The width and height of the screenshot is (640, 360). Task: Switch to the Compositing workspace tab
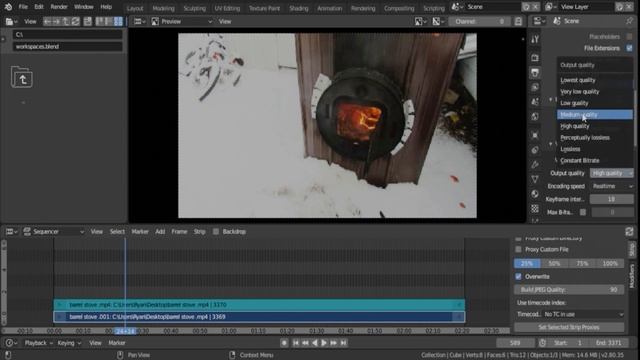point(399,8)
